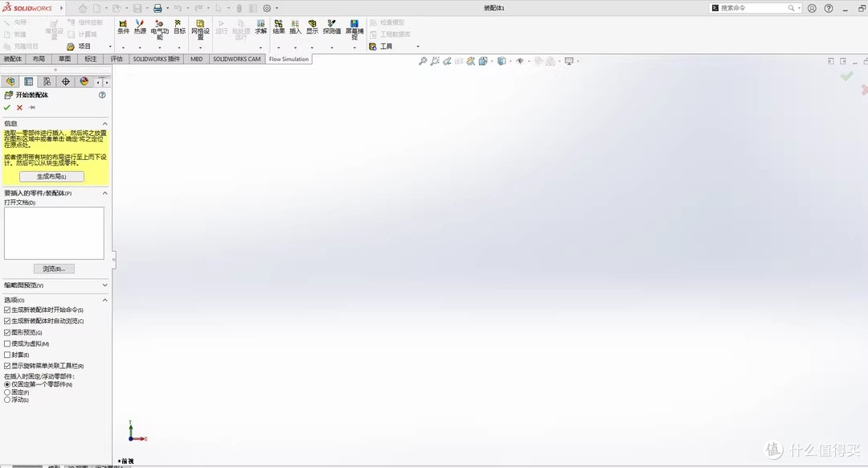Open the 目标 goals tool

coord(179,27)
